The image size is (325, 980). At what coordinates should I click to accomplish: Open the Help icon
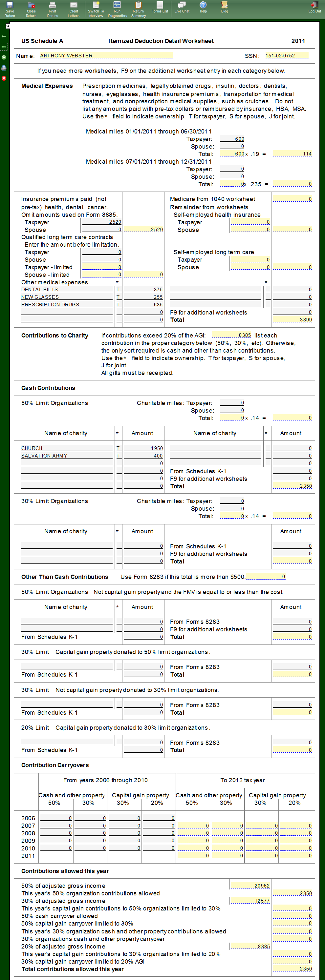point(203,8)
